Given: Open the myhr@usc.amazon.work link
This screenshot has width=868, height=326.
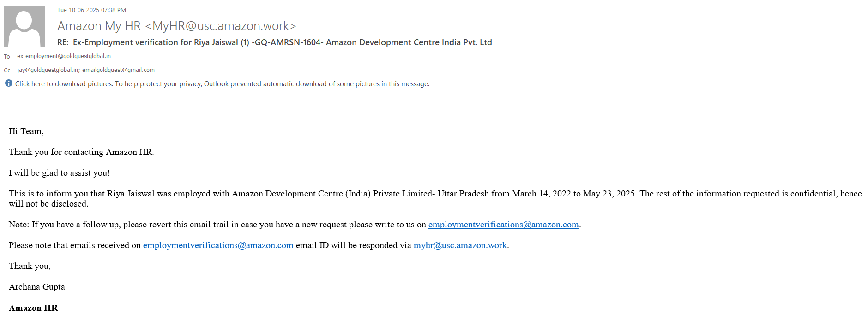Looking at the screenshot, I should coord(460,245).
